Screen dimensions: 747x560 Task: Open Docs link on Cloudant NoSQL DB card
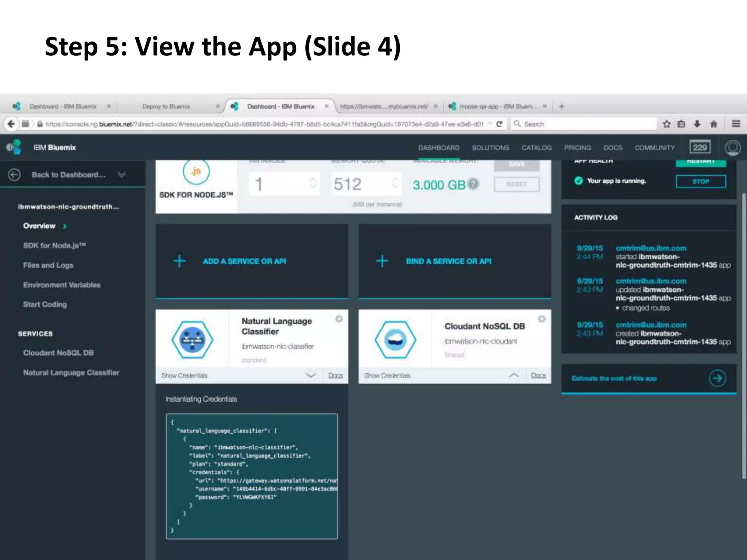pyautogui.click(x=538, y=375)
